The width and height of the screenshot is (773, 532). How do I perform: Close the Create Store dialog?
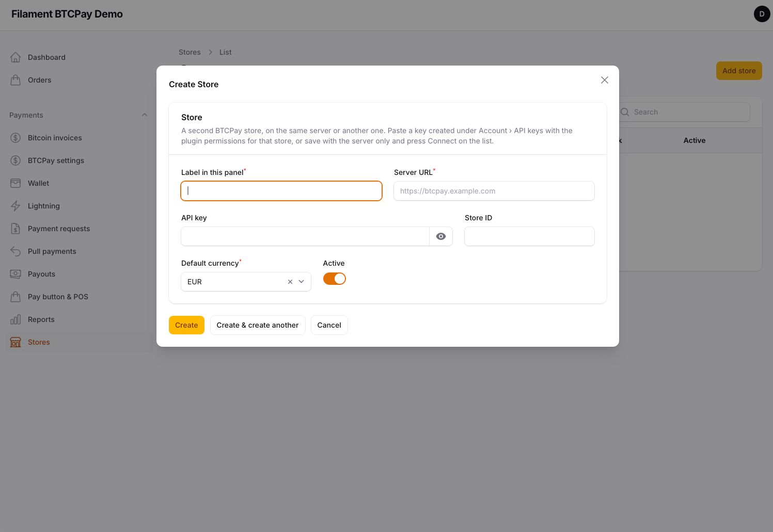(605, 80)
